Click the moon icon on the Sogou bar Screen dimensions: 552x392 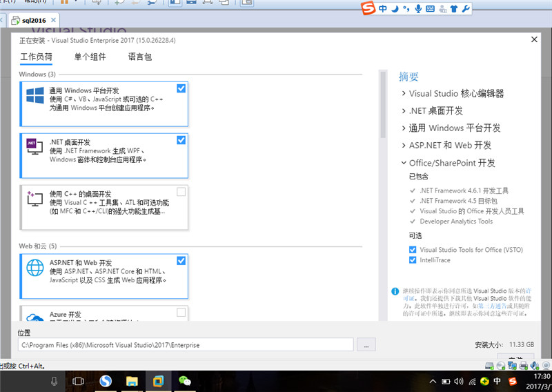pyautogui.click(x=395, y=8)
